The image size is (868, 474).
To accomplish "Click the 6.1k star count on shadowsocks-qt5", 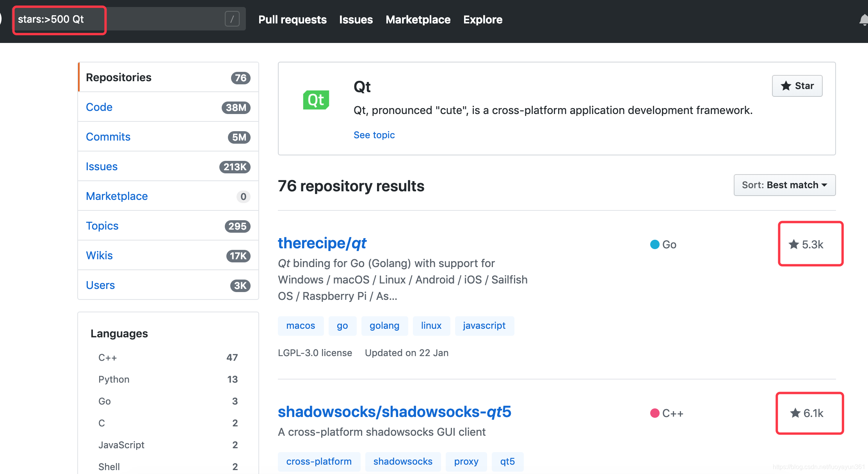I will (x=807, y=413).
